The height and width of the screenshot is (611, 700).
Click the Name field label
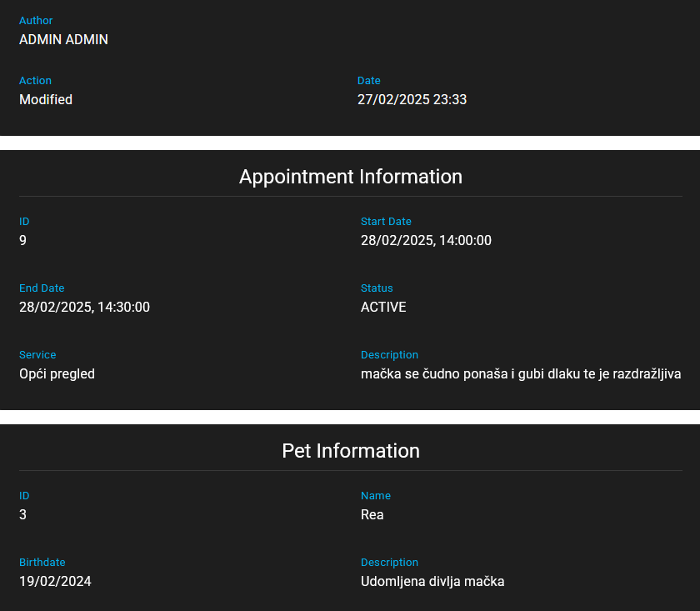pyautogui.click(x=375, y=495)
